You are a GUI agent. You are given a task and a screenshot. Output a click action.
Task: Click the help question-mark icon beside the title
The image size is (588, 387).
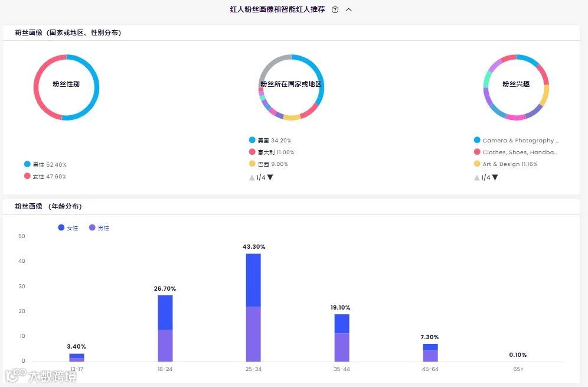[335, 10]
